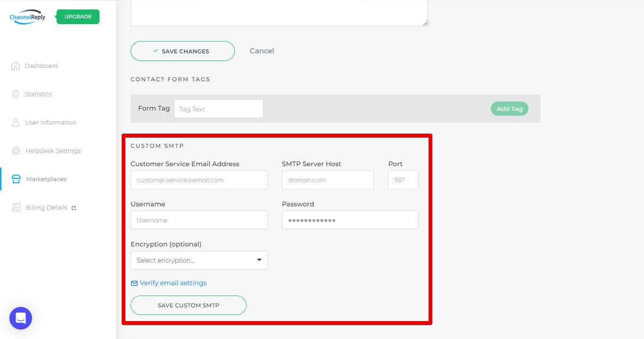
Task: Open User Information page
Action: (x=50, y=122)
